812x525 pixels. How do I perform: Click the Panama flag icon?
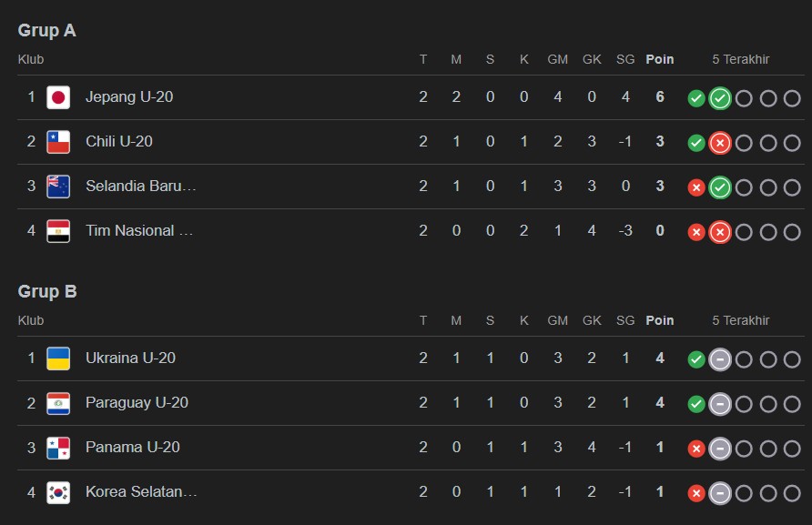tap(58, 448)
